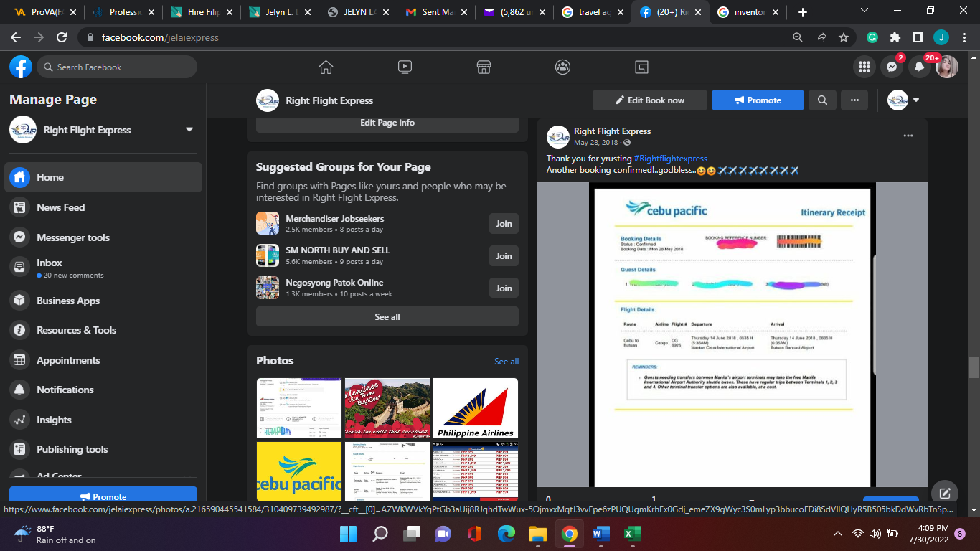
Task: Switch to ProVA browser tab
Action: coord(44,12)
